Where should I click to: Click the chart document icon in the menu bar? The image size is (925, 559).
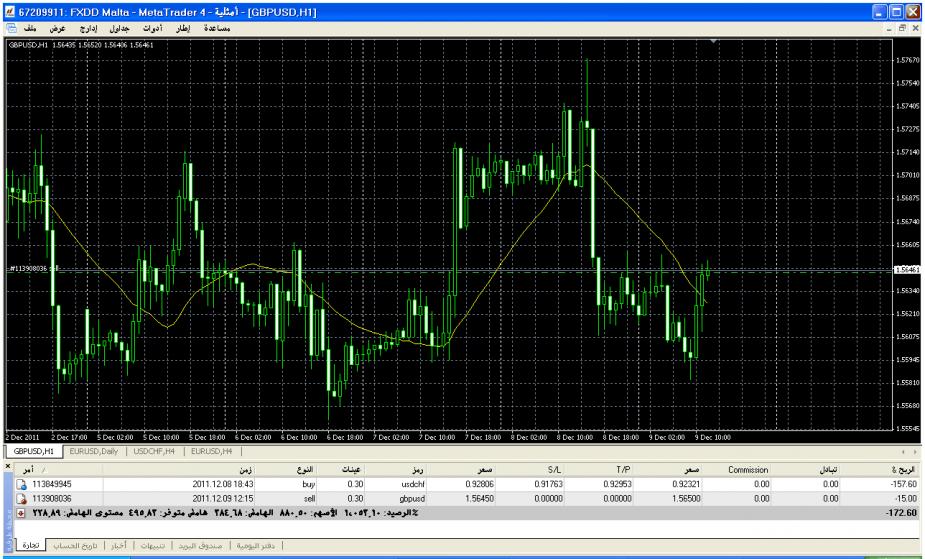(11, 28)
